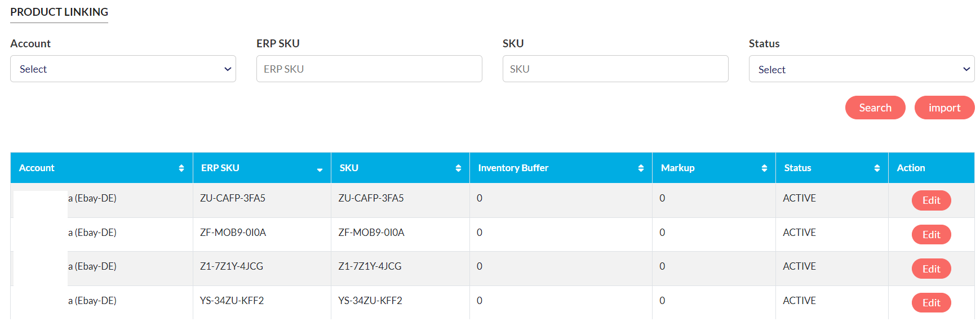Click the ERP SKU column sort arrow
Viewport: 980px width, 326px height.
[x=320, y=169]
